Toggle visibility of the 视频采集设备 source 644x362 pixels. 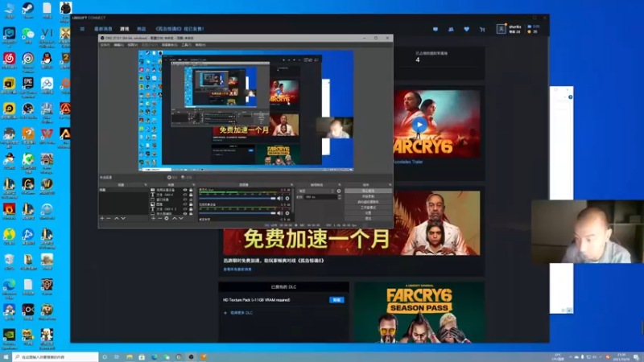(x=185, y=190)
